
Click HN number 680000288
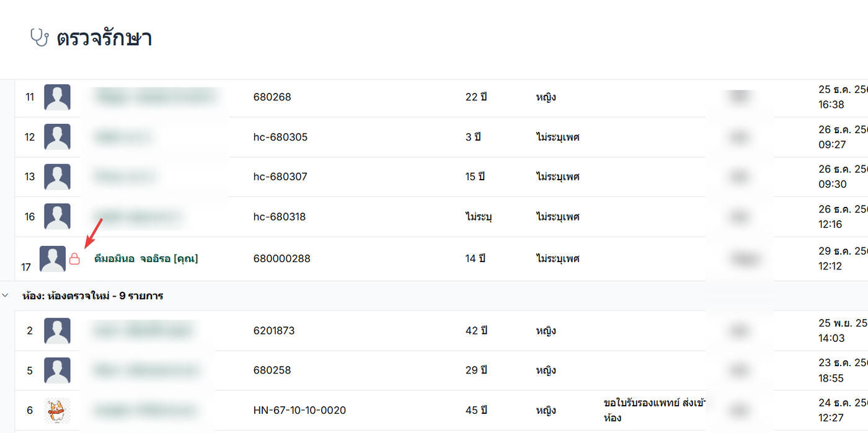click(x=281, y=259)
